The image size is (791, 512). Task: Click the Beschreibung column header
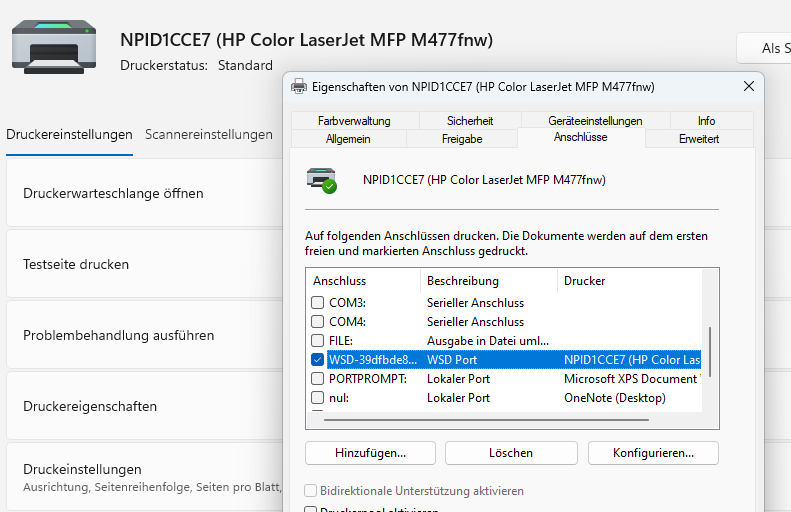point(489,281)
